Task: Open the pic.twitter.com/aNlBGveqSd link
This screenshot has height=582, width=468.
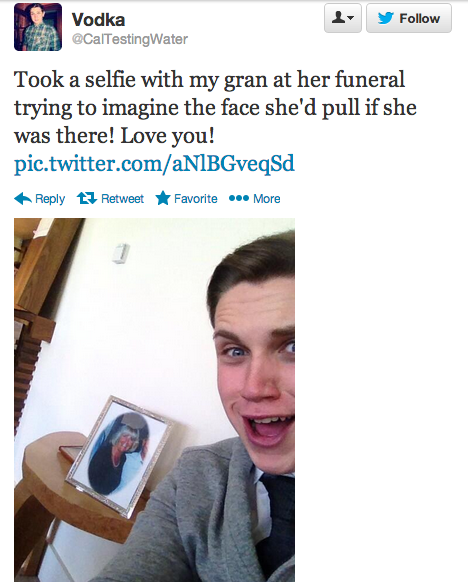Action: pyautogui.click(x=154, y=164)
